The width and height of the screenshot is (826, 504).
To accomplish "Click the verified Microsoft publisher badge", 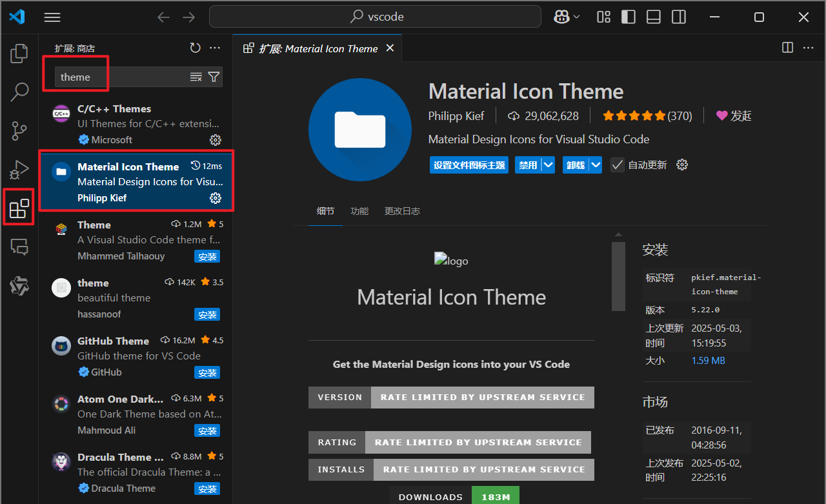I will point(83,140).
